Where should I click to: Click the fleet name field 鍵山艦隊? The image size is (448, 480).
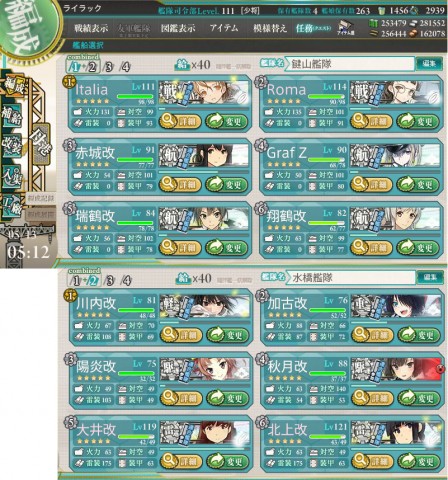351,64
